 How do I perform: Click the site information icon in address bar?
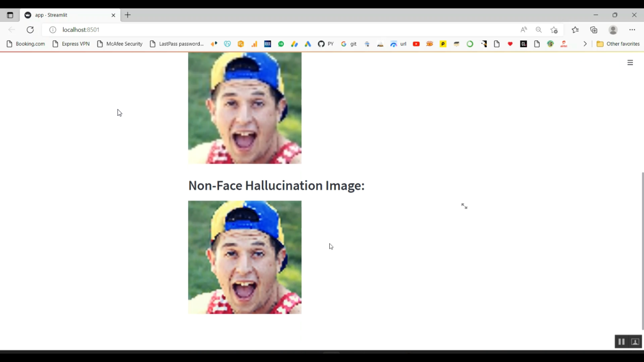52,30
